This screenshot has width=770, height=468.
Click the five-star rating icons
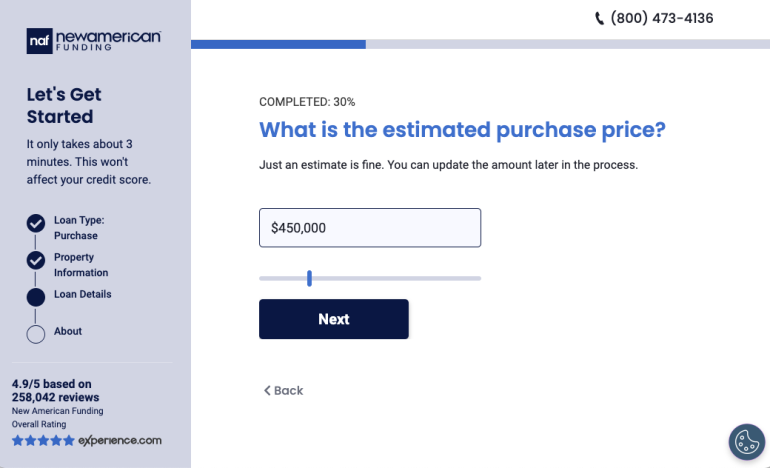pyautogui.click(x=42, y=441)
